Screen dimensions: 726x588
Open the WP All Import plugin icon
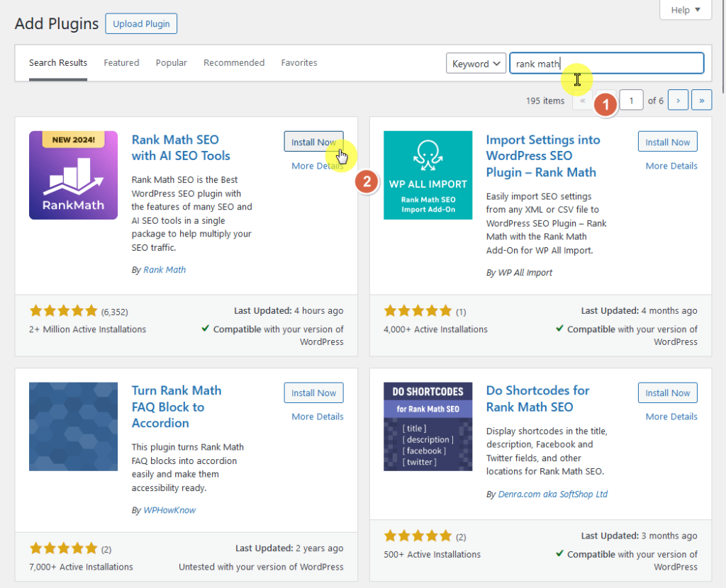click(x=428, y=175)
